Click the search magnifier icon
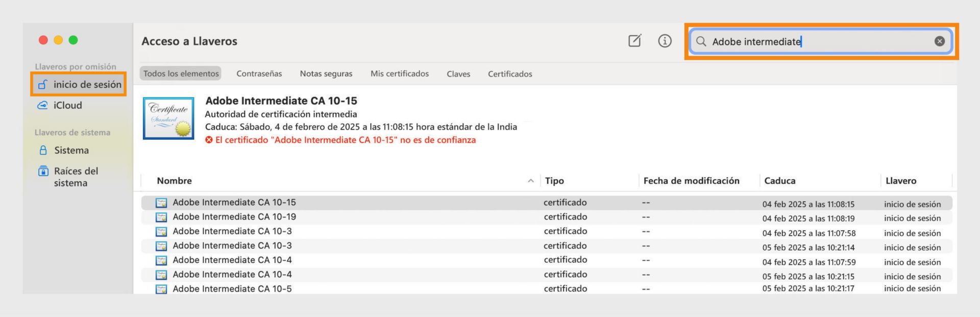980x317 pixels. tap(701, 41)
